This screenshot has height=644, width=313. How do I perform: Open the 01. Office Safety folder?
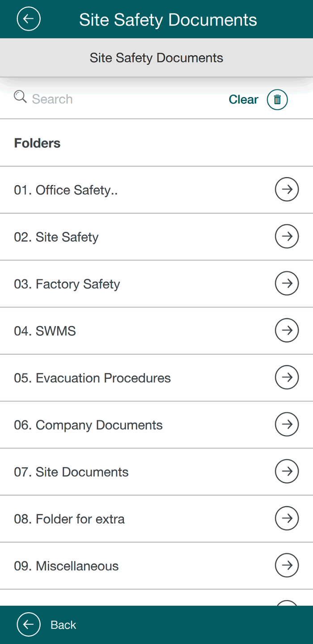click(66, 190)
